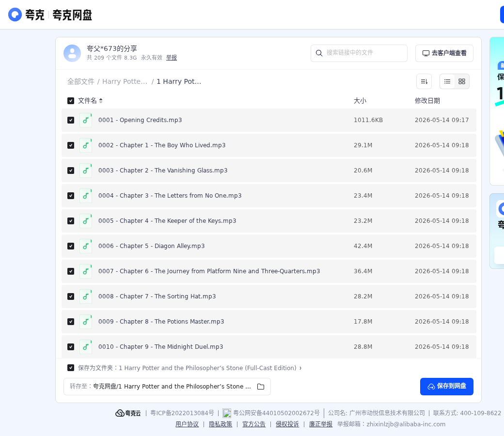The image size is (504, 436).
Task: Click the 保存到网盘 button
Action: [446, 387]
